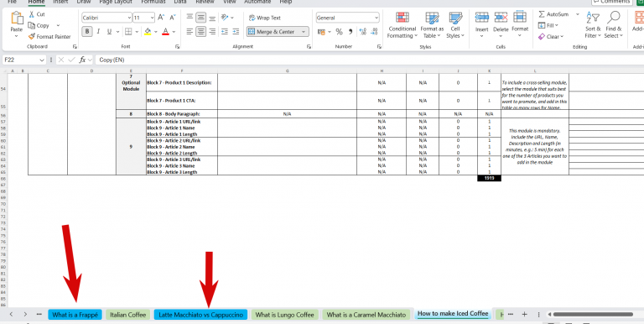
Task: Click the Delete cells icon
Action: pyautogui.click(x=501, y=18)
